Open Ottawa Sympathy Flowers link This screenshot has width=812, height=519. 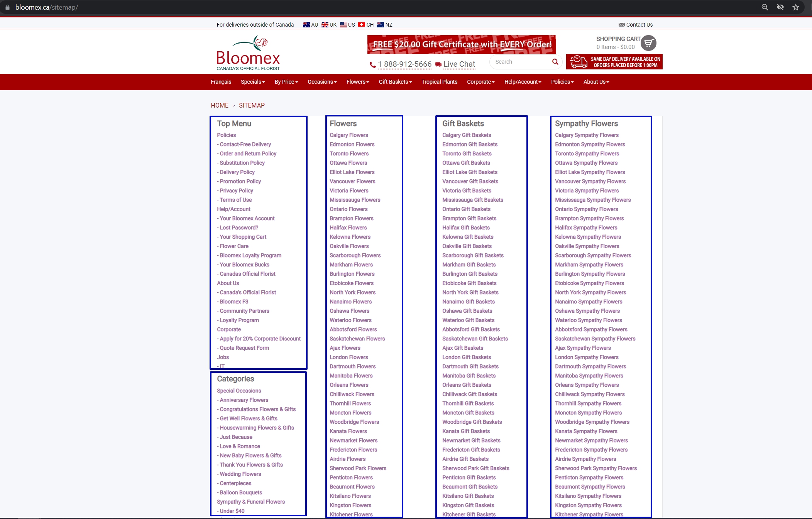(586, 163)
